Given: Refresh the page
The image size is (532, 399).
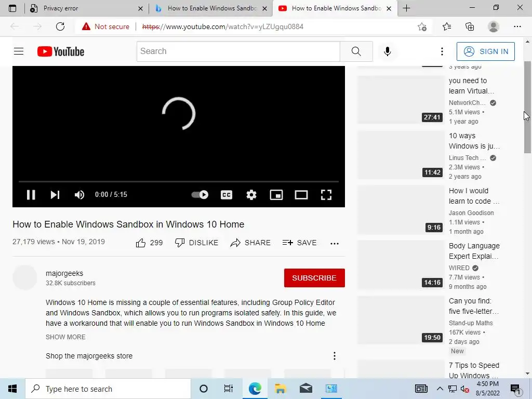Looking at the screenshot, I should 60,26.
